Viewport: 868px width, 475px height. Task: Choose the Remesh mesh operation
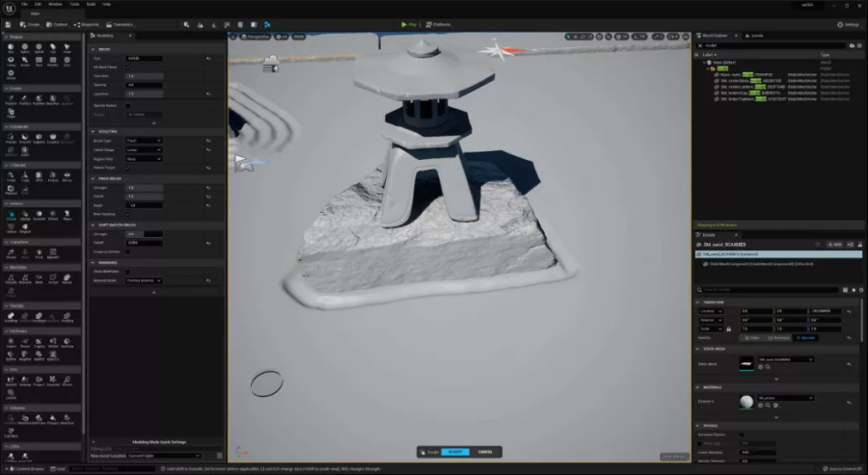[25, 279]
